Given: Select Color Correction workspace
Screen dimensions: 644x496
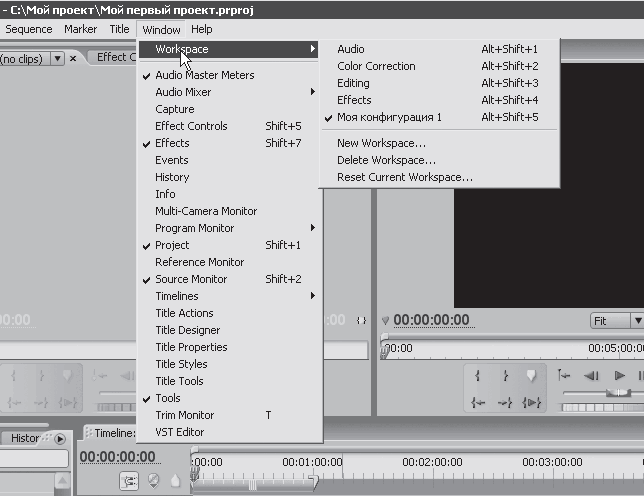Looking at the screenshot, I should [376, 66].
